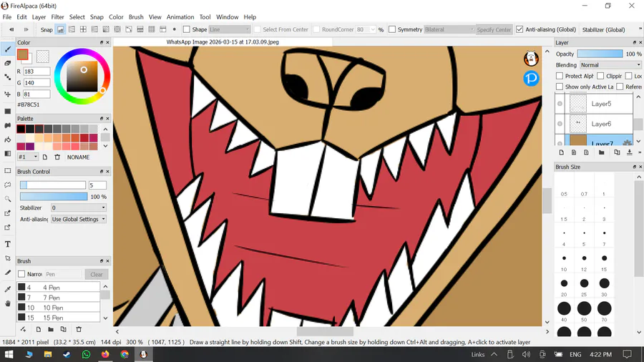Open the palette #1 selector dropdown
Viewport: 644px width, 362px height.
click(x=28, y=157)
